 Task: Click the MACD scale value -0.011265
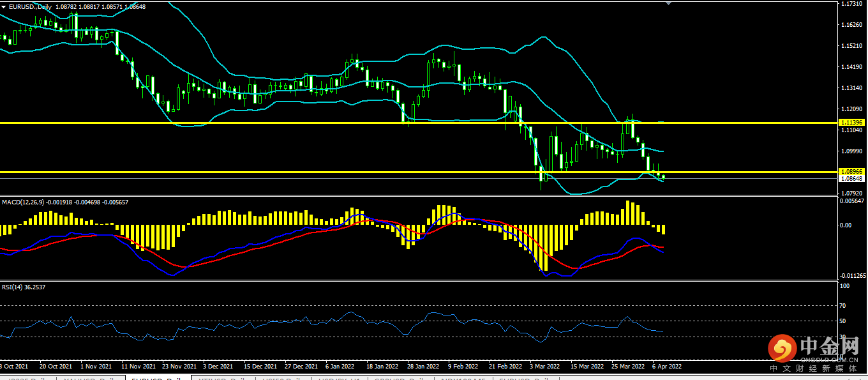click(x=853, y=276)
